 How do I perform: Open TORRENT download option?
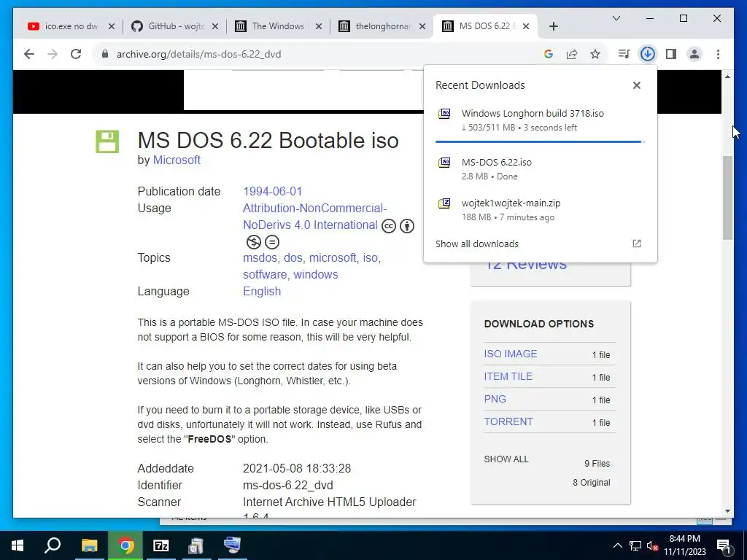pyautogui.click(x=508, y=421)
